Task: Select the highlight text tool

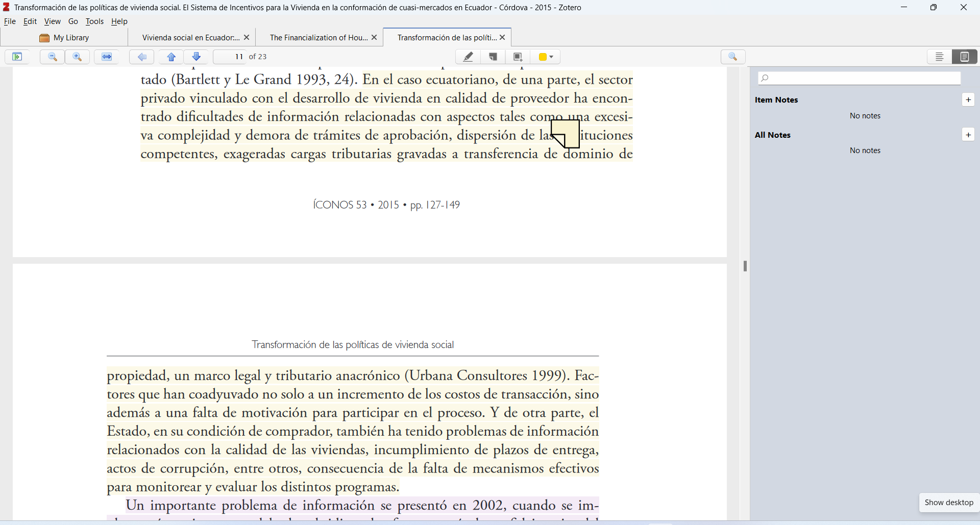Action: tap(468, 57)
